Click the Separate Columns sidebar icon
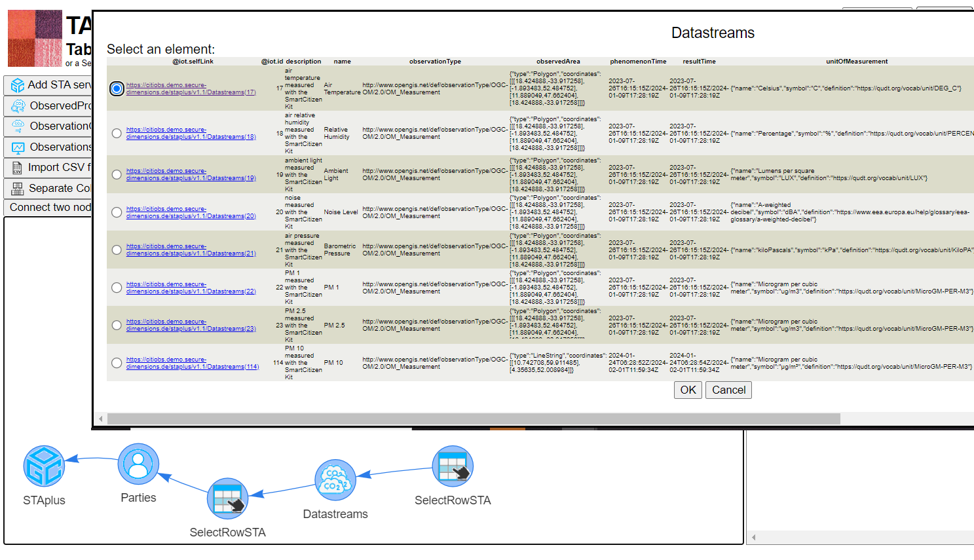Viewport: 974px width, 560px height. coord(18,189)
